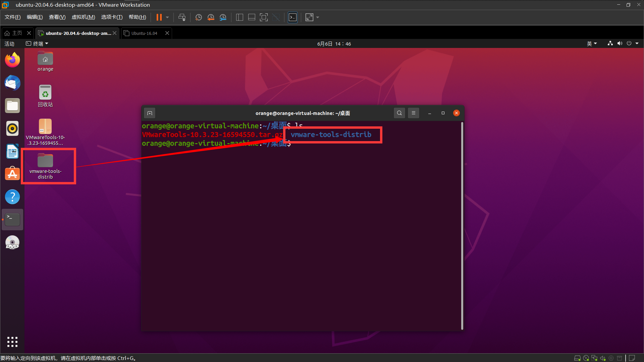Take a VM snapshot icon
This screenshot has height=362, width=644.
click(x=199, y=17)
